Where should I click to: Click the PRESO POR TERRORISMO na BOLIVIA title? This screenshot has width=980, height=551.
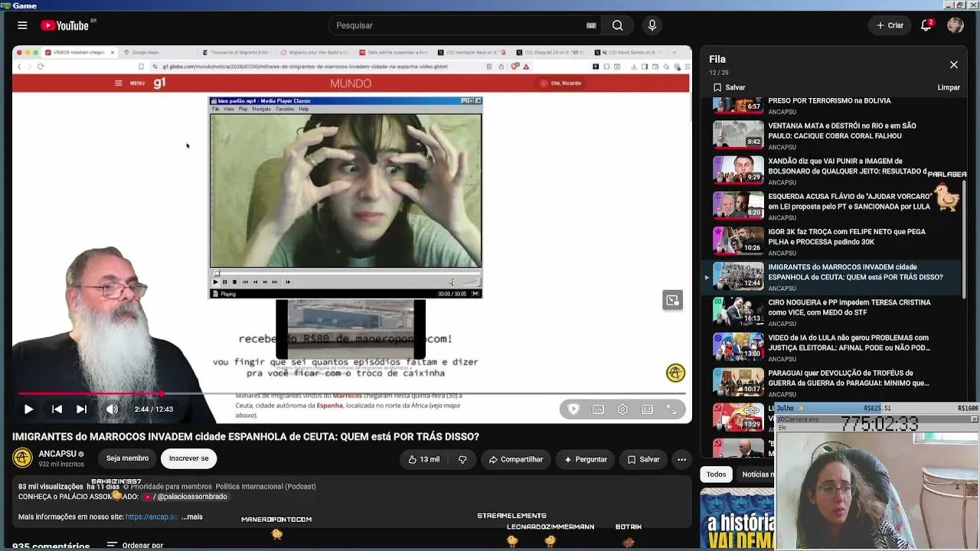[829, 101]
